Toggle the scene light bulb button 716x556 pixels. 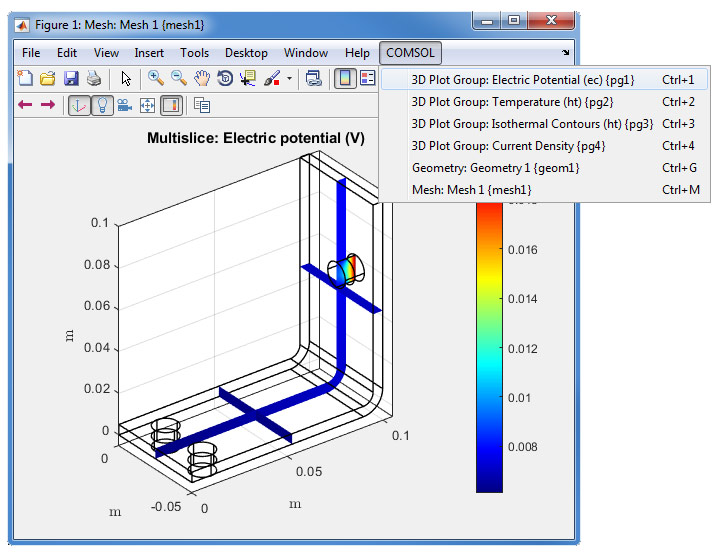click(x=101, y=105)
